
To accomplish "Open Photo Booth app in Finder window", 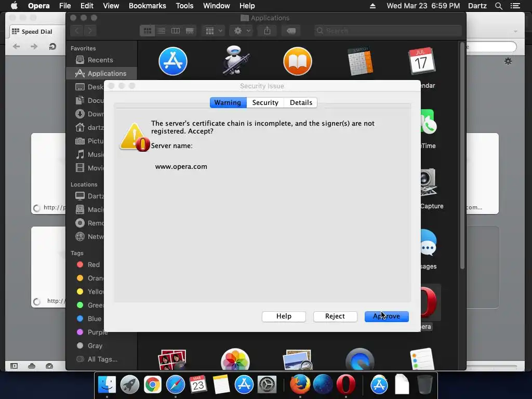I will tap(172, 360).
